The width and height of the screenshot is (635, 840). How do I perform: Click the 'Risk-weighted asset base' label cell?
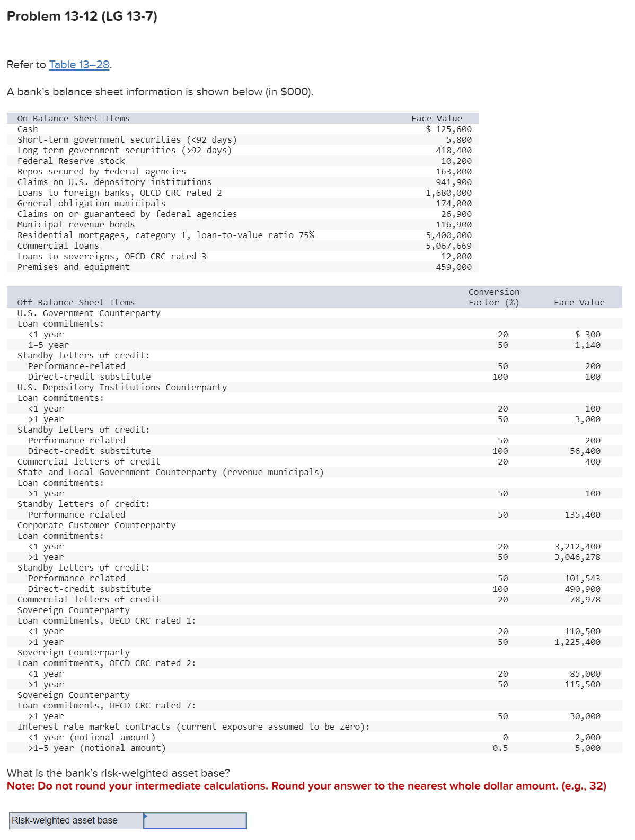76,820
